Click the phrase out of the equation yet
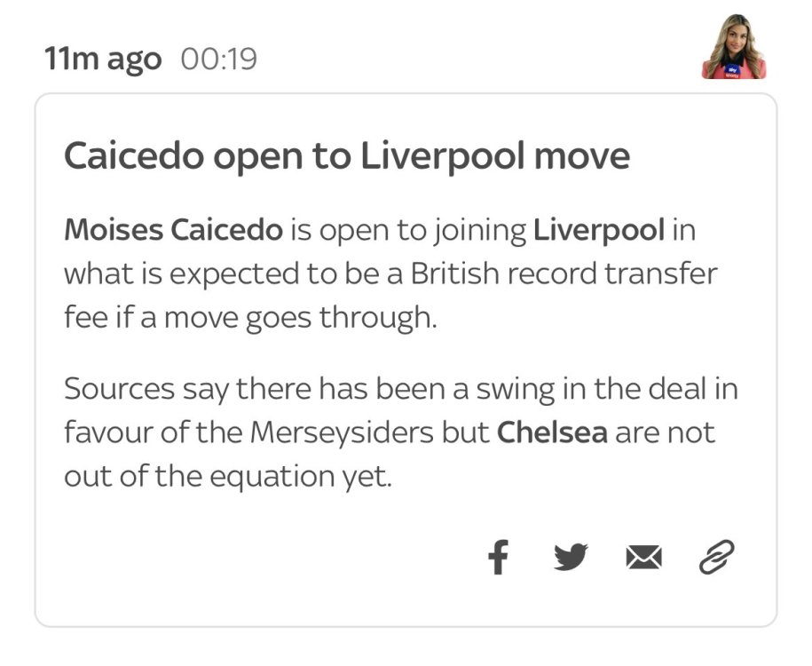Screen dimensions: 812x666 point(228,476)
